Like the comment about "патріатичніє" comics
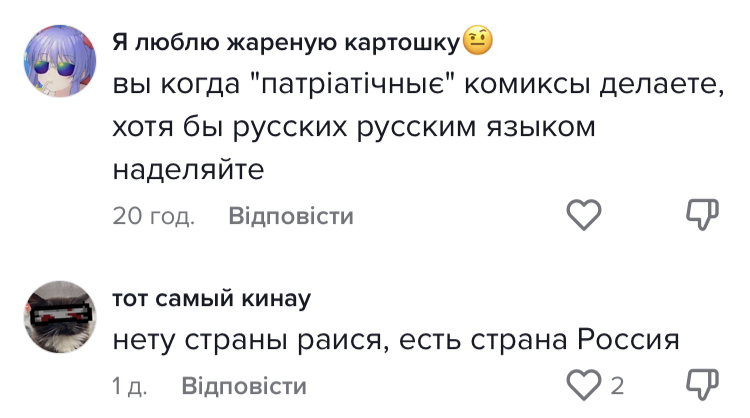 click(584, 214)
